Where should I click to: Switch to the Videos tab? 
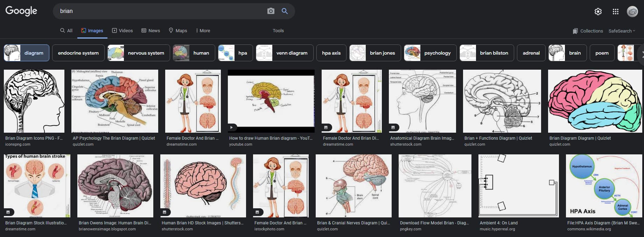click(122, 30)
